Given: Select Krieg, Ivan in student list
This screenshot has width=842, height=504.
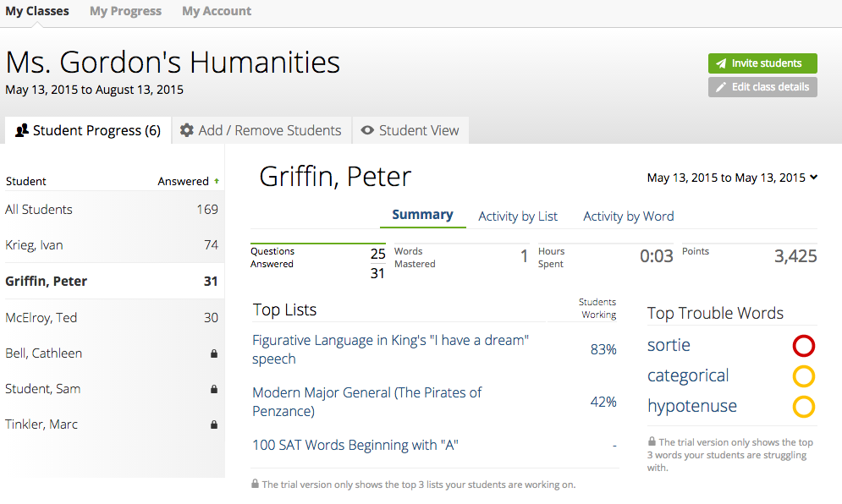Looking at the screenshot, I should (x=34, y=245).
